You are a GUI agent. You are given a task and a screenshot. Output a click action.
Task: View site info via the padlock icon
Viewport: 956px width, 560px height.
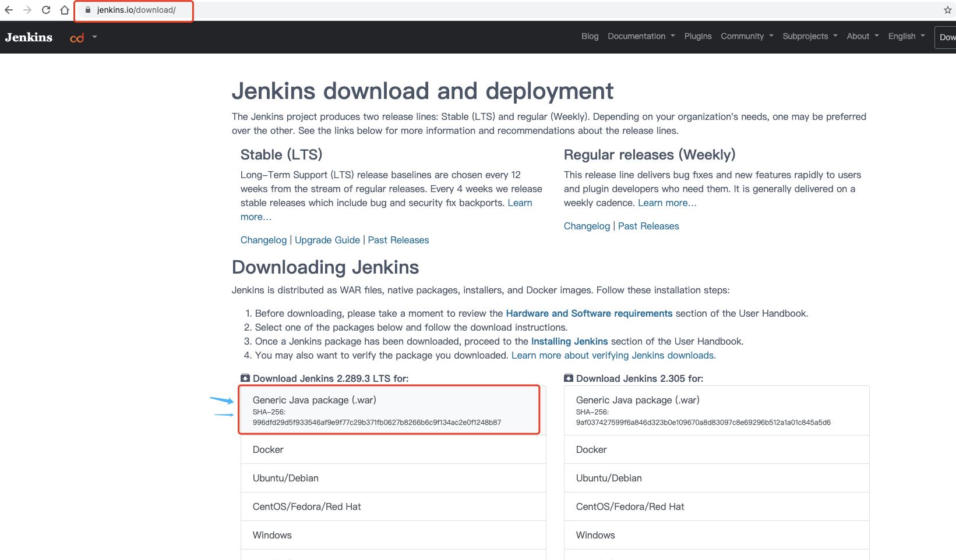tap(88, 10)
